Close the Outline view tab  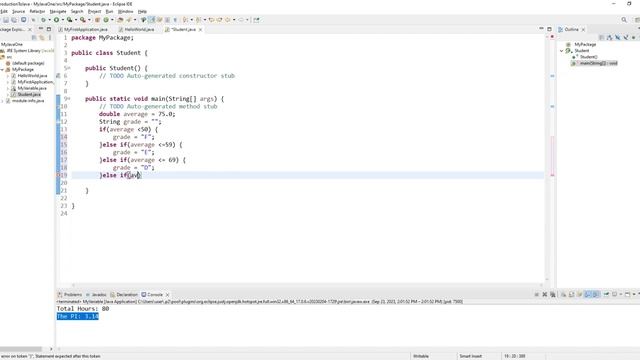click(583, 29)
